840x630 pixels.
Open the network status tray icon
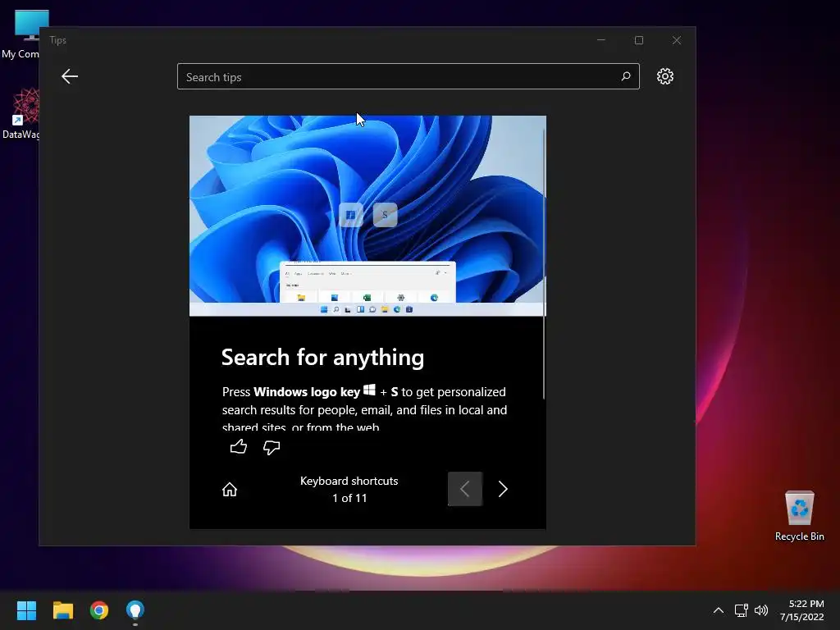pyautogui.click(x=741, y=610)
